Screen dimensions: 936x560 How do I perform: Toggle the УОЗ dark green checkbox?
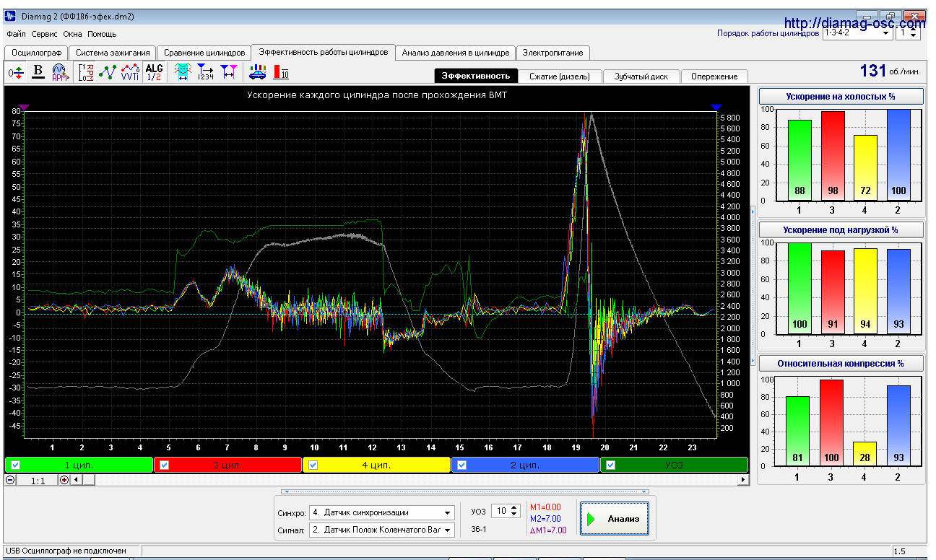[610, 465]
